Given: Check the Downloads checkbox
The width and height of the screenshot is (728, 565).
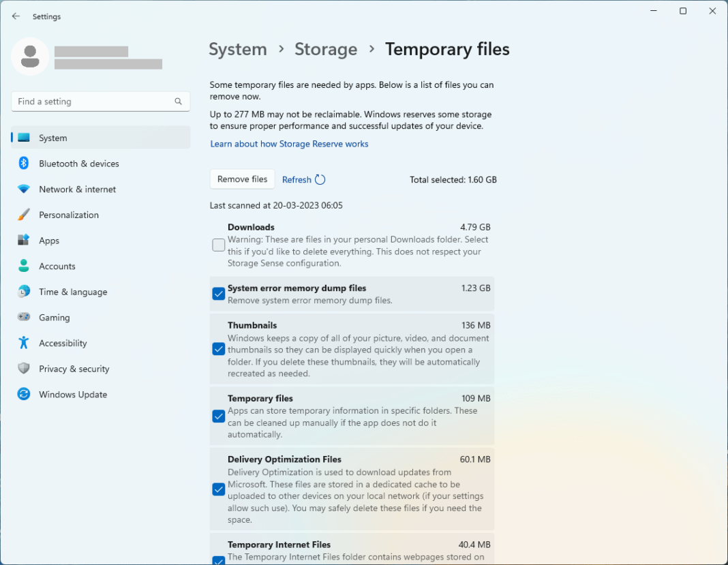Looking at the screenshot, I should [x=218, y=245].
